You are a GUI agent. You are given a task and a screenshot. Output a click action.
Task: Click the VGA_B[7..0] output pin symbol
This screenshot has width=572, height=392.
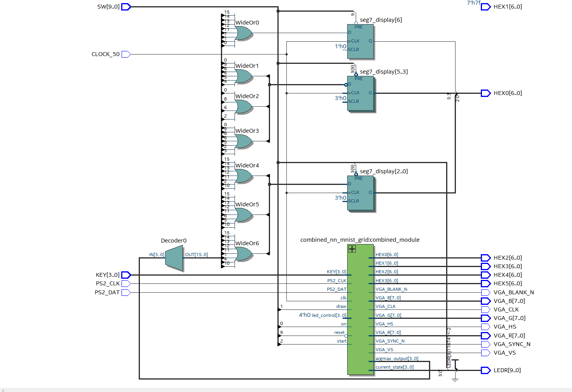tap(485, 301)
